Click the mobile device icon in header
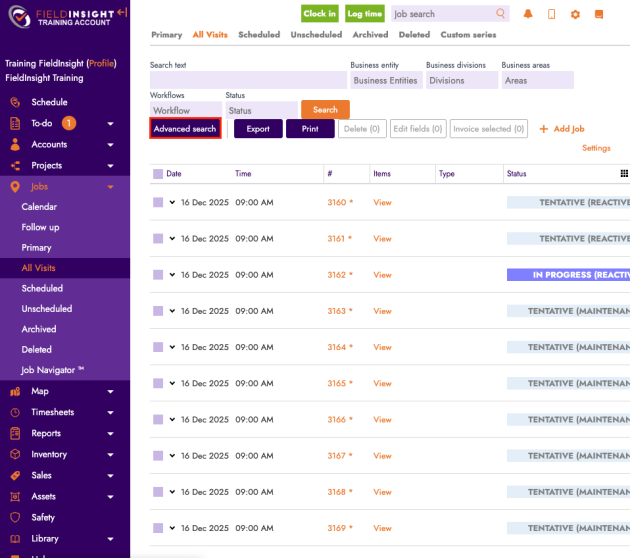The height and width of the screenshot is (558, 630). tap(551, 14)
